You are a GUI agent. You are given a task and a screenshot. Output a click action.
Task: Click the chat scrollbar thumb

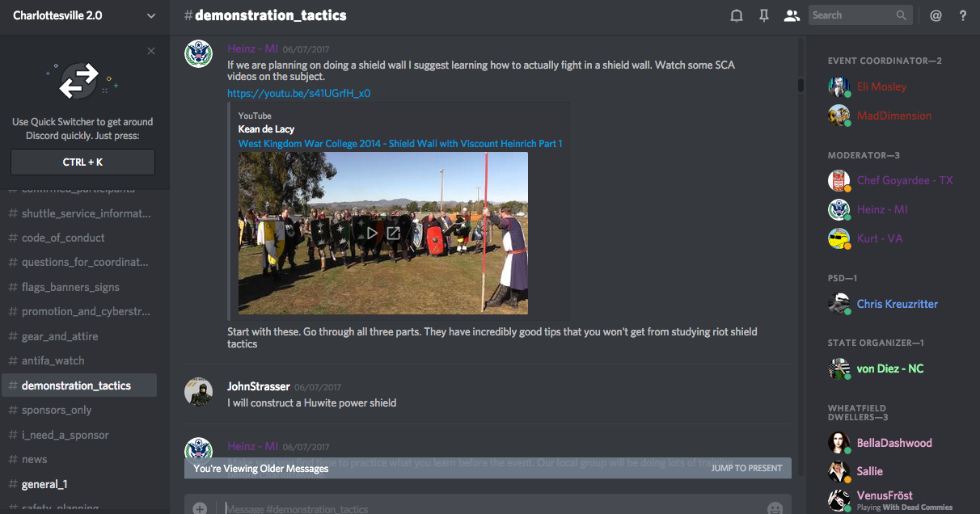coord(800,85)
